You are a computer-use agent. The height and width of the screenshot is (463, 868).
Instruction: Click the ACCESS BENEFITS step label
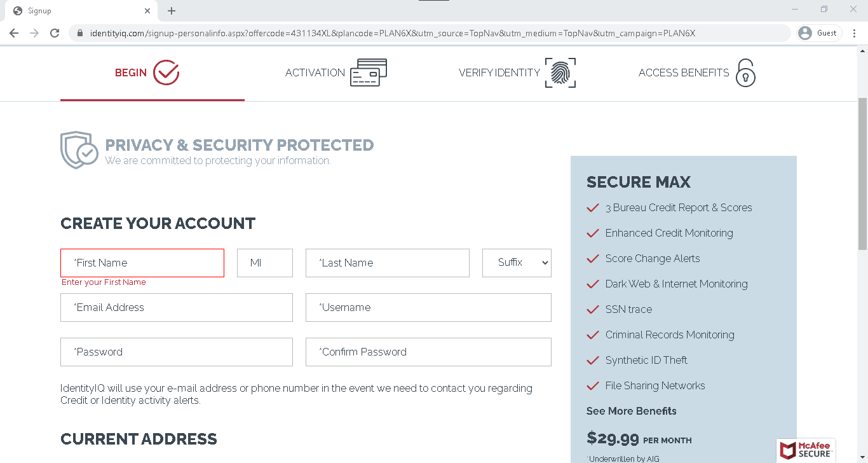684,73
